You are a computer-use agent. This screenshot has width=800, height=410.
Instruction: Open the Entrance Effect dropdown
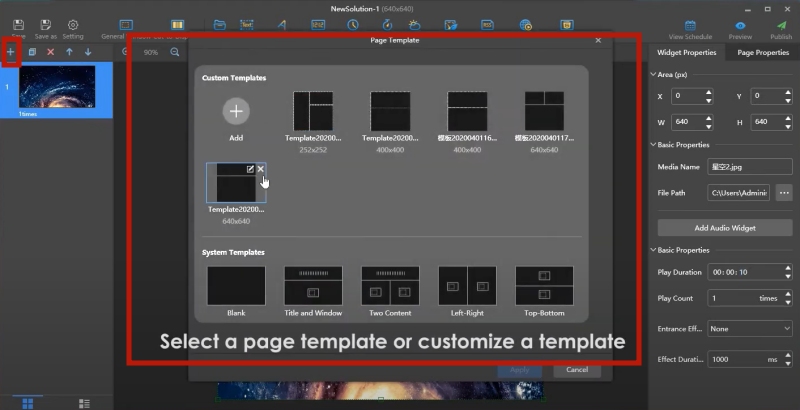[x=749, y=328]
